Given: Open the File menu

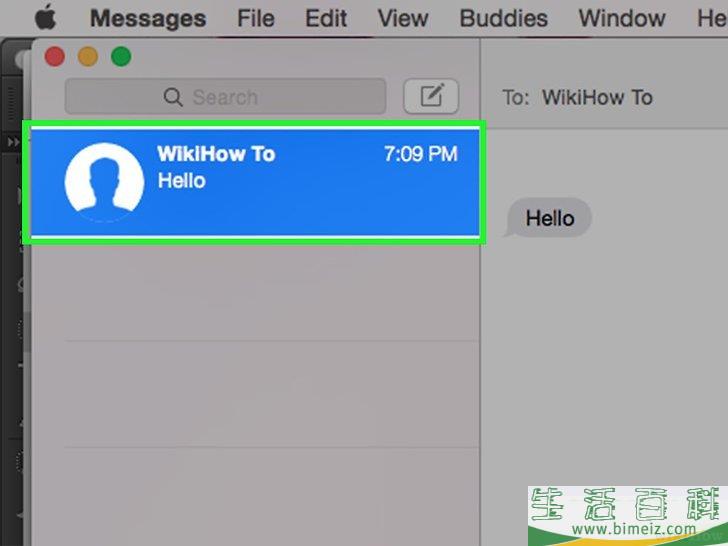Looking at the screenshot, I should (x=255, y=19).
